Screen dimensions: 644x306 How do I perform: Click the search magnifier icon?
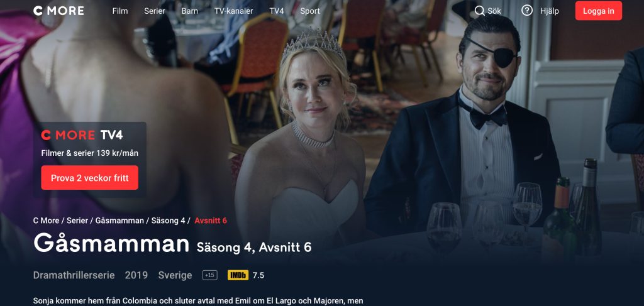click(x=479, y=11)
